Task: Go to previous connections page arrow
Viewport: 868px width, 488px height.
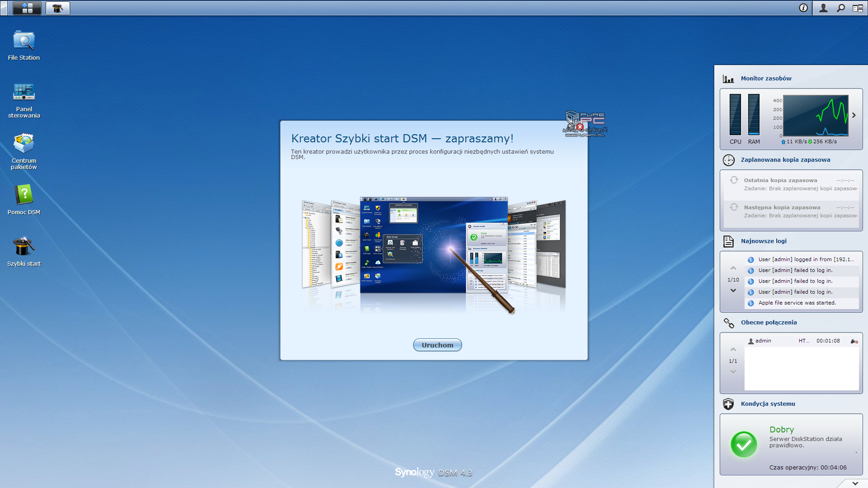Action: point(733,349)
